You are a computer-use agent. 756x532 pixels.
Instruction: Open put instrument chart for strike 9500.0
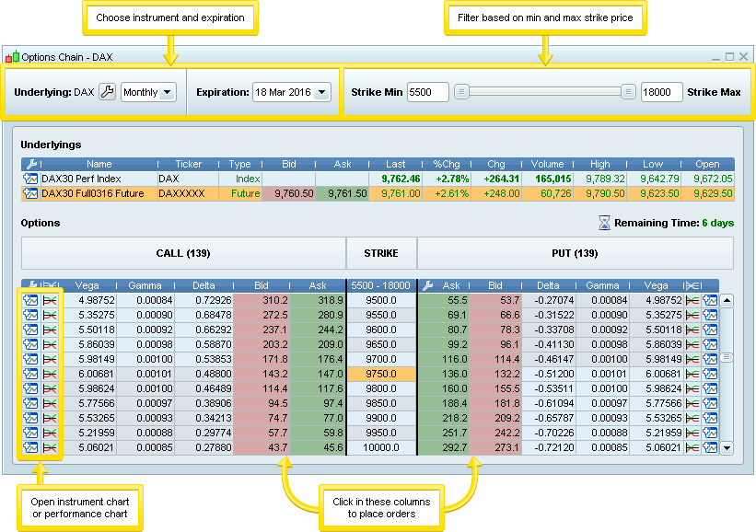point(710,300)
